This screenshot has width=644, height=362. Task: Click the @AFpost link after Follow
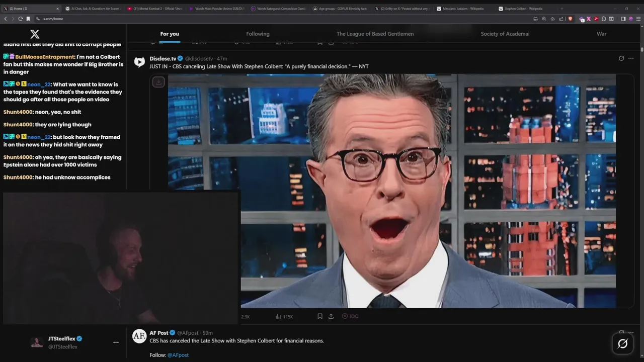tap(178, 355)
